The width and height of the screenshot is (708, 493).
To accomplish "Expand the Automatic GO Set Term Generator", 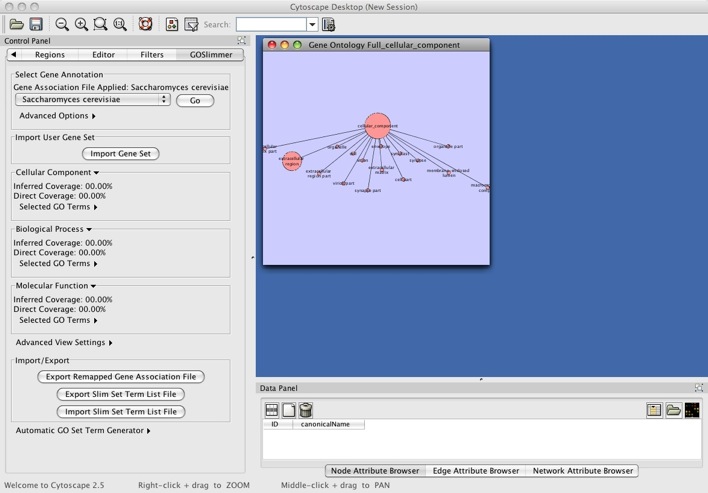I will pyautogui.click(x=83, y=431).
